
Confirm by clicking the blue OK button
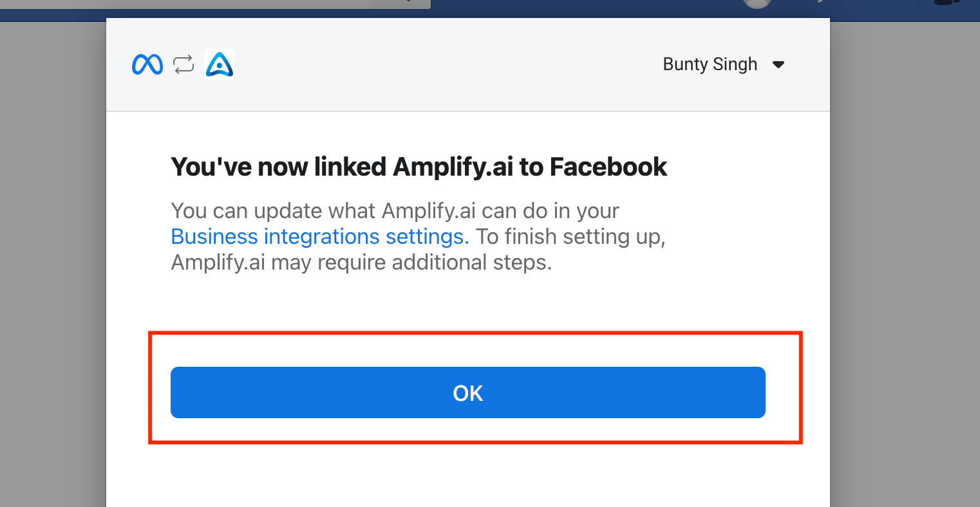pyautogui.click(x=468, y=392)
